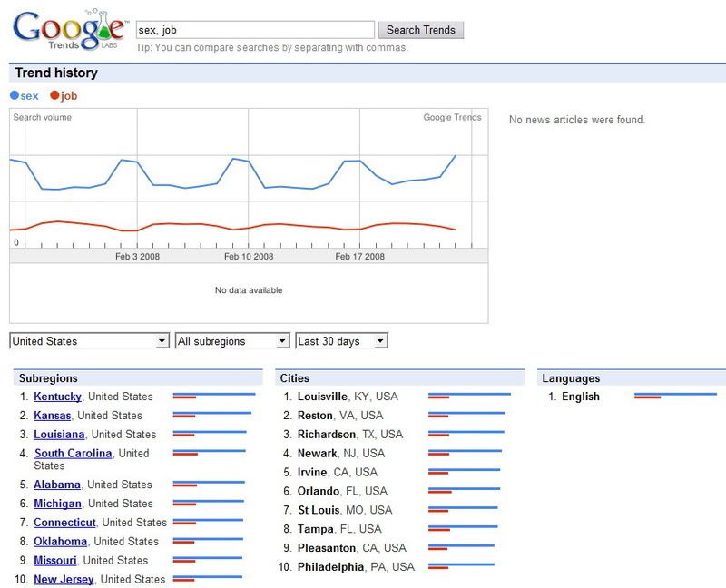Open the Missouri subregion link
The image size is (726, 588).
pos(55,561)
